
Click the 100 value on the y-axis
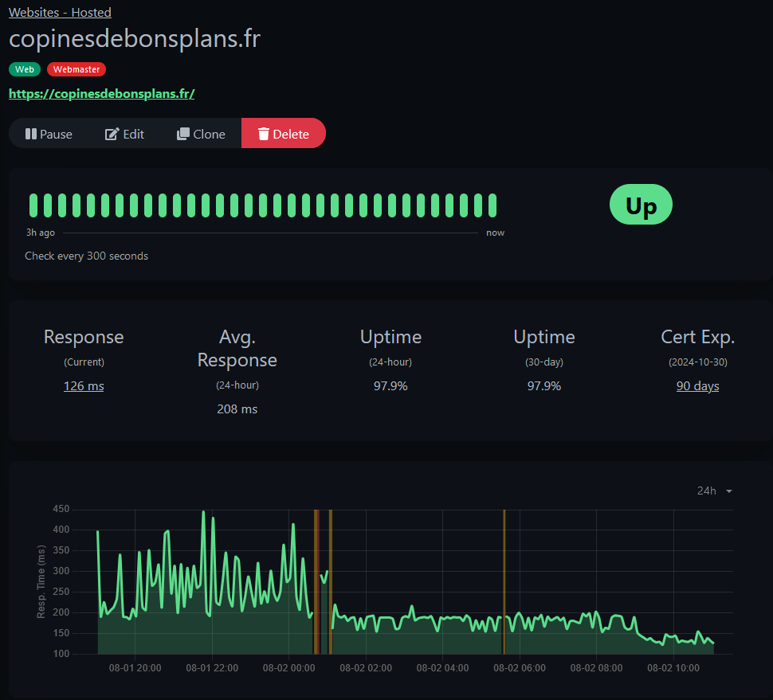click(x=61, y=654)
